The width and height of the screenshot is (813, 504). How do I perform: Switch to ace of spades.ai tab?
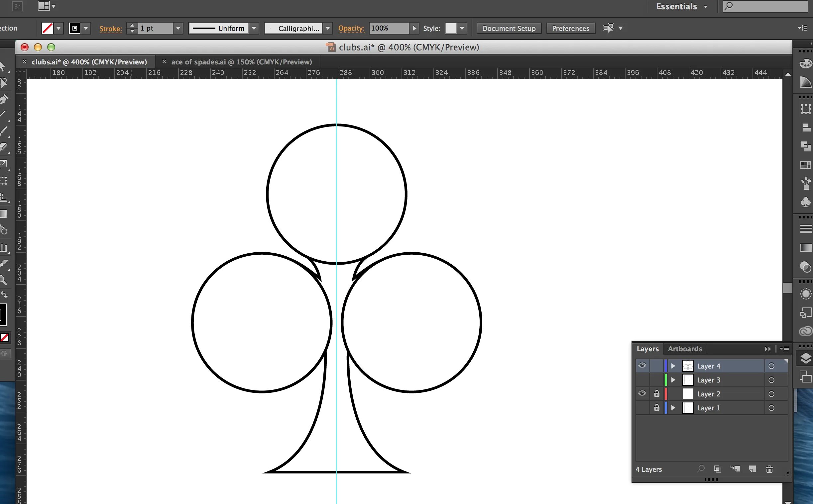pos(241,62)
